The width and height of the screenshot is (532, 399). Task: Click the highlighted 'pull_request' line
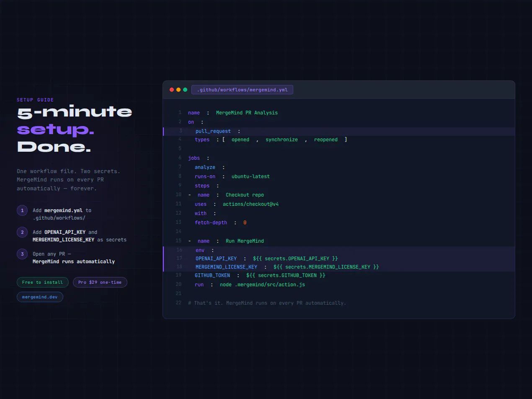point(339,131)
